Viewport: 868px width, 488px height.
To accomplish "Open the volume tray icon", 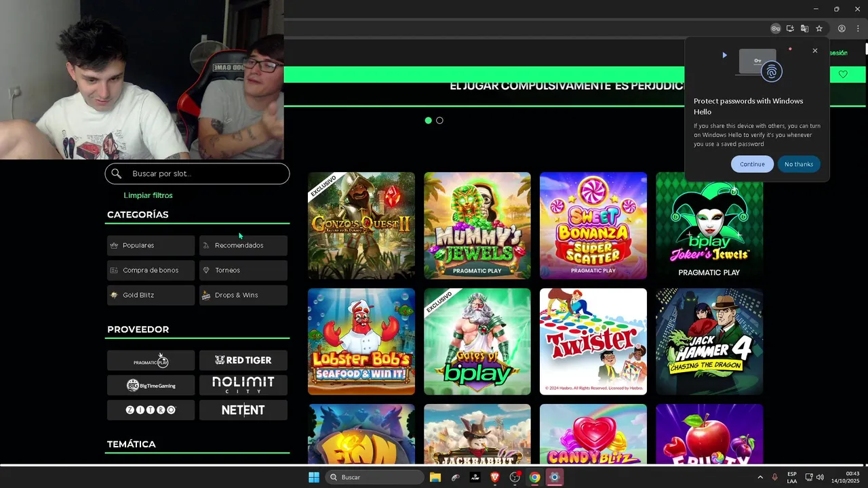I will [x=820, y=477].
